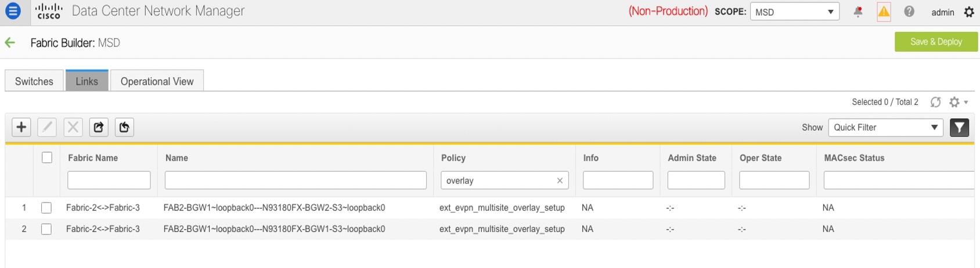
Task: Click the filter funnel icon
Action: (960, 127)
